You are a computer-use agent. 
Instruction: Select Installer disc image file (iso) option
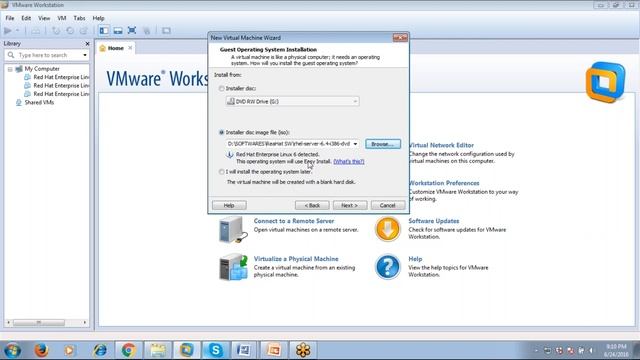click(221, 132)
